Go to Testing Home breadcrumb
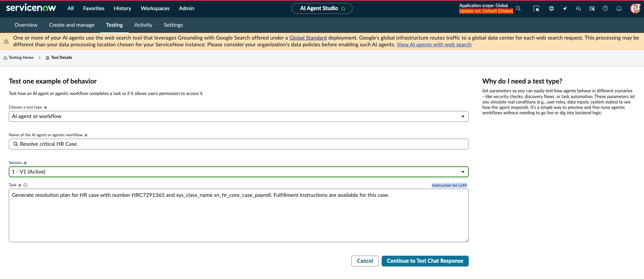Image resolution: width=644 pixels, height=279 pixels. tap(21, 58)
